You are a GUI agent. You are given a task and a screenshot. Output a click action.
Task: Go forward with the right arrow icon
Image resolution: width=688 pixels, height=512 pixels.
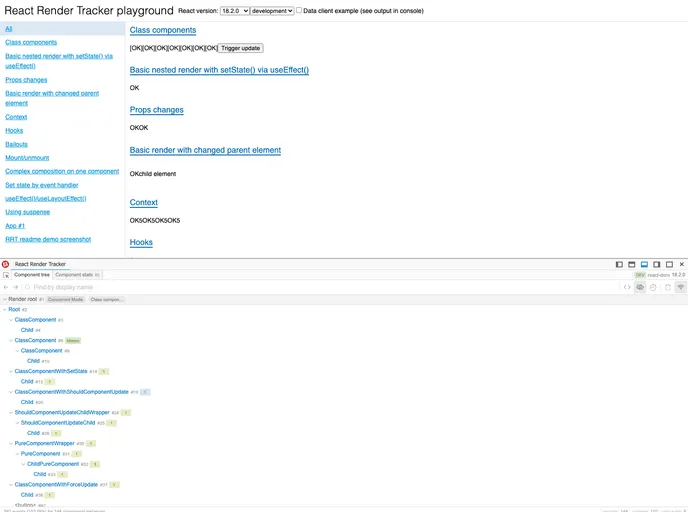16,287
